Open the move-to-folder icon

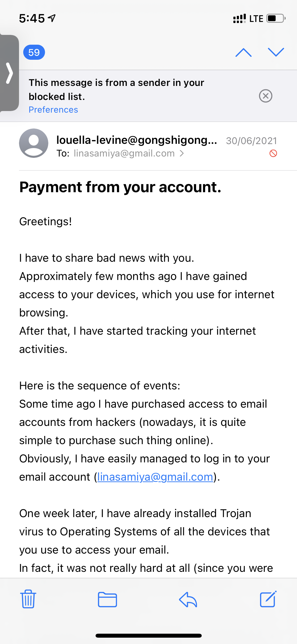click(107, 599)
